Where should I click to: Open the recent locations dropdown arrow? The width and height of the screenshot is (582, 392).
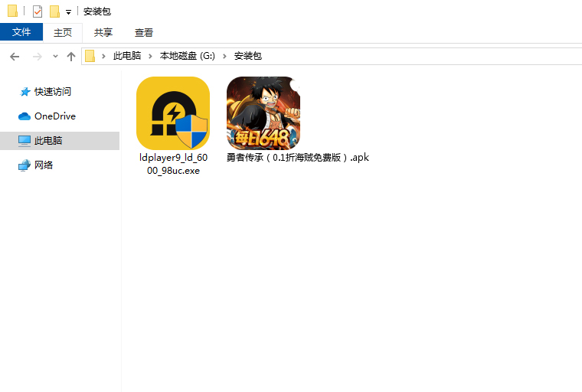point(55,57)
